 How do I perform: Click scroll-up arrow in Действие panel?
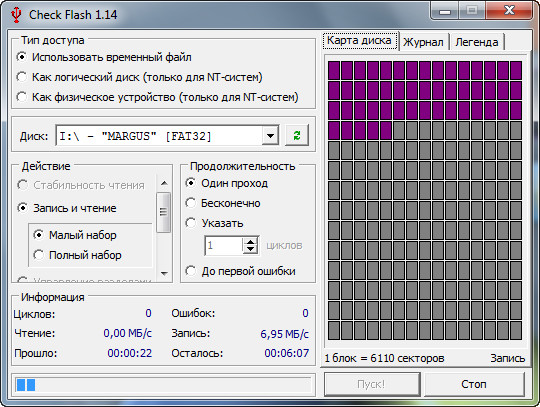[164, 183]
